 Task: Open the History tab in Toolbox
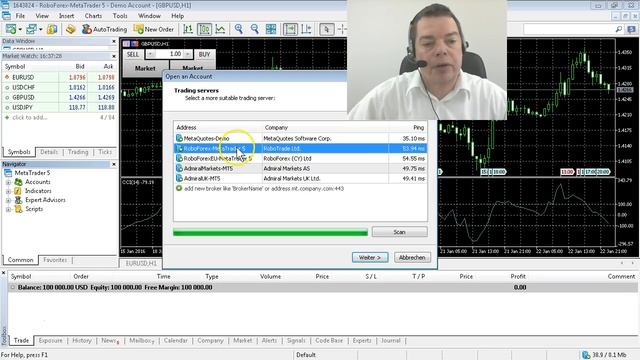[82, 340]
